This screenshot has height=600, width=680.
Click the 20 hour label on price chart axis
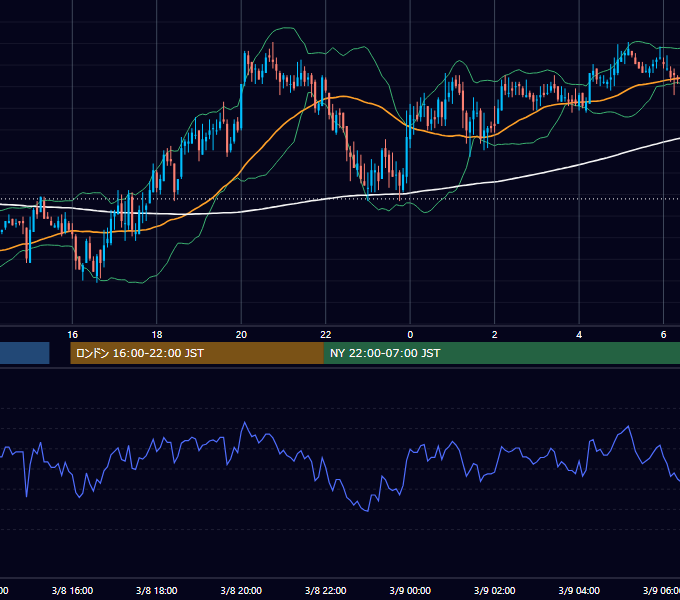(x=241, y=335)
